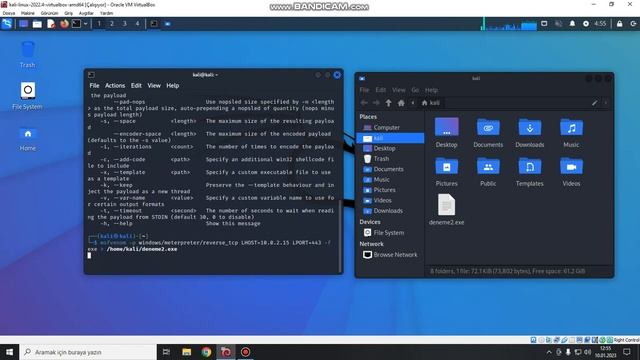This screenshot has height=360, width=640.
Task: Select deneme2.exe file
Action: click(x=447, y=210)
